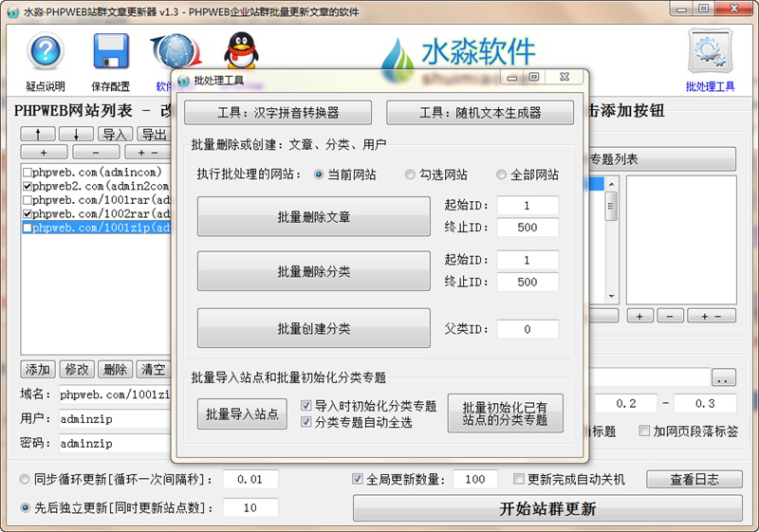Click scrollbar down arrow in category list
Viewport: 759px width, 532px height.
611,296
